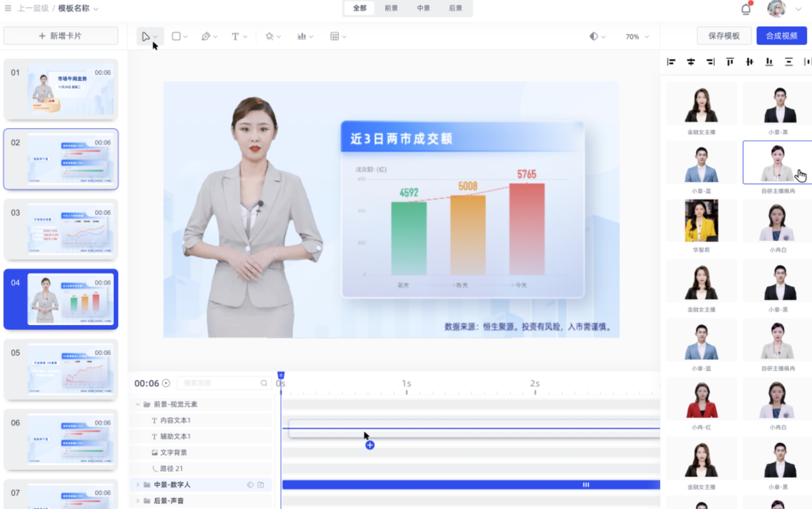This screenshot has height=509, width=812.
Task: Collapse the 前景-视觉元素 layer group
Action: [138, 404]
